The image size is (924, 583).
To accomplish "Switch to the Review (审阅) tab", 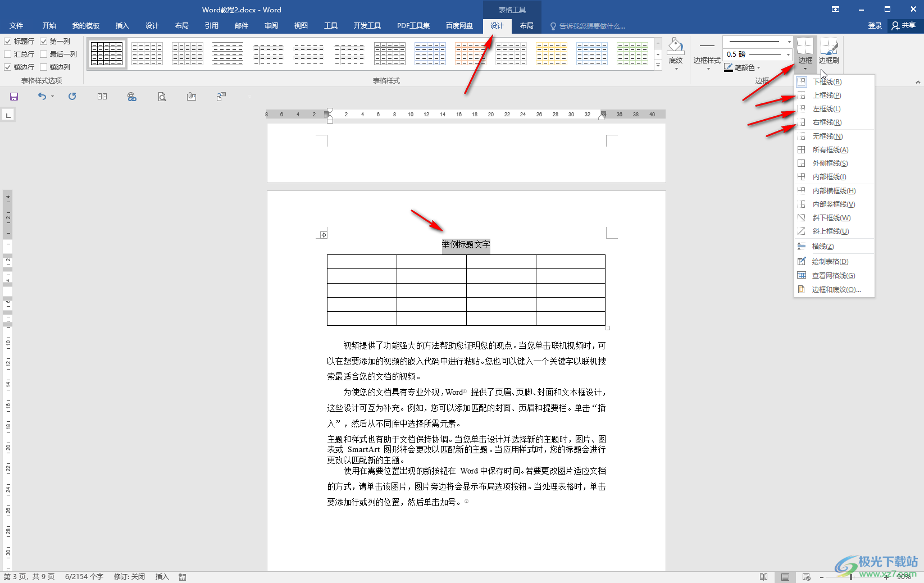I will point(271,26).
